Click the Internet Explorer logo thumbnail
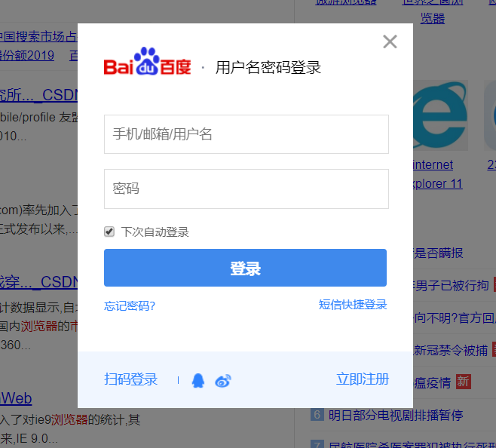 click(440, 115)
